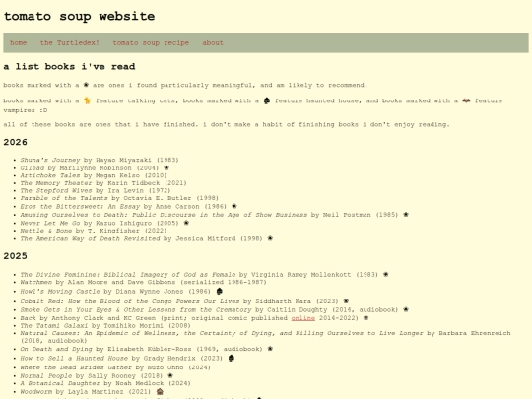The image size is (532, 399).
Task: Select A Botanical Daughter entry
Action: (105, 384)
